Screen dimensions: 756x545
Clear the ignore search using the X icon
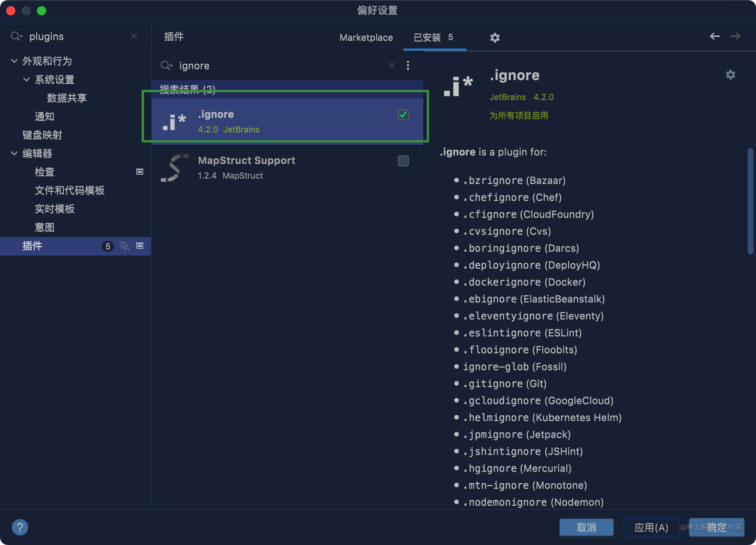point(391,65)
